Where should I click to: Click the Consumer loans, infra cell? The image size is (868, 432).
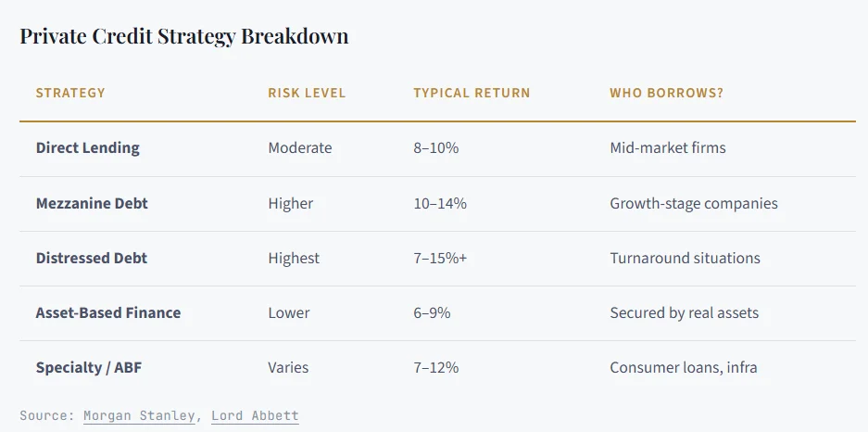point(684,367)
